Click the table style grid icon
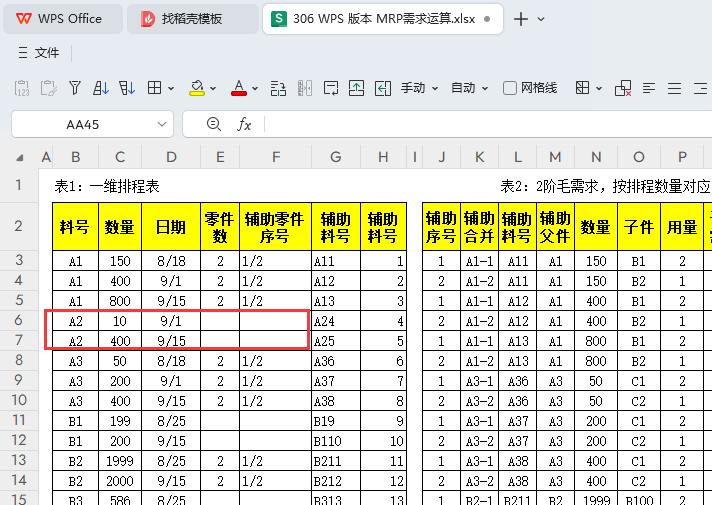712x505 pixels. point(582,88)
